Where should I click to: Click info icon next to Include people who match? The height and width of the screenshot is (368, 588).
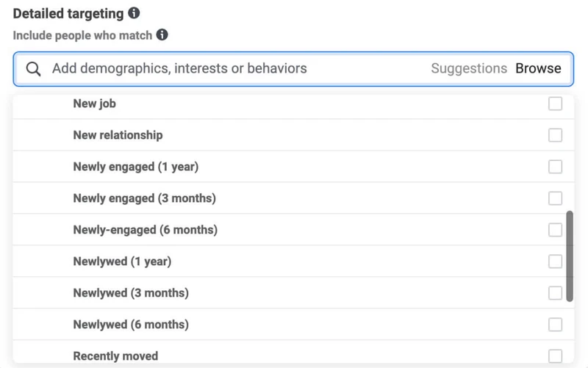pos(162,35)
